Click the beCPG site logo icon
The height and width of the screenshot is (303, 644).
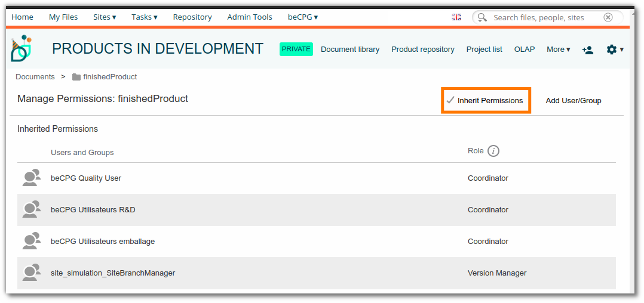point(22,48)
